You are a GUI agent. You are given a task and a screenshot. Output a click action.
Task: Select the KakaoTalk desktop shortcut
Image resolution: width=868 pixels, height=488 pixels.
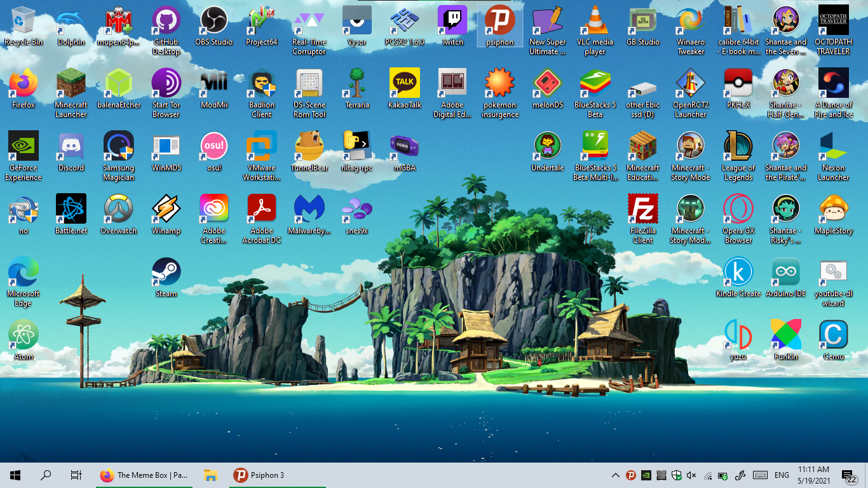click(x=405, y=89)
